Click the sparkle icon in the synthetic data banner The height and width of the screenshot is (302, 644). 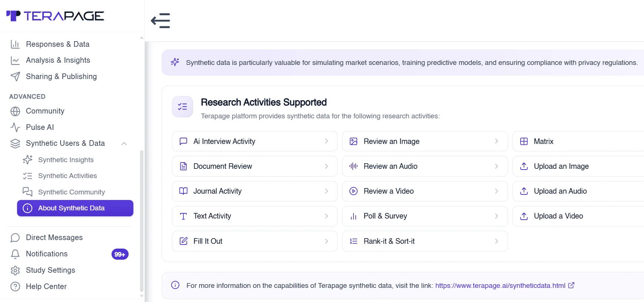[175, 62]
